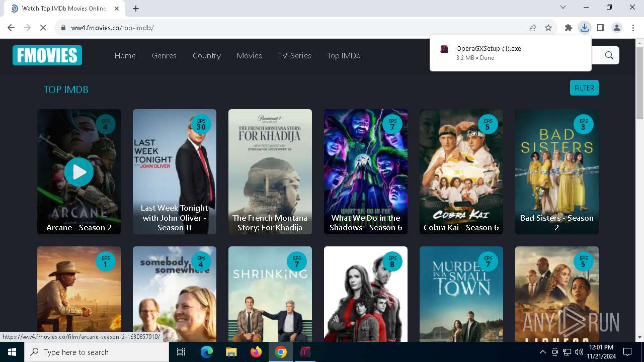Stop loading the page with the X button

(43, 28)
